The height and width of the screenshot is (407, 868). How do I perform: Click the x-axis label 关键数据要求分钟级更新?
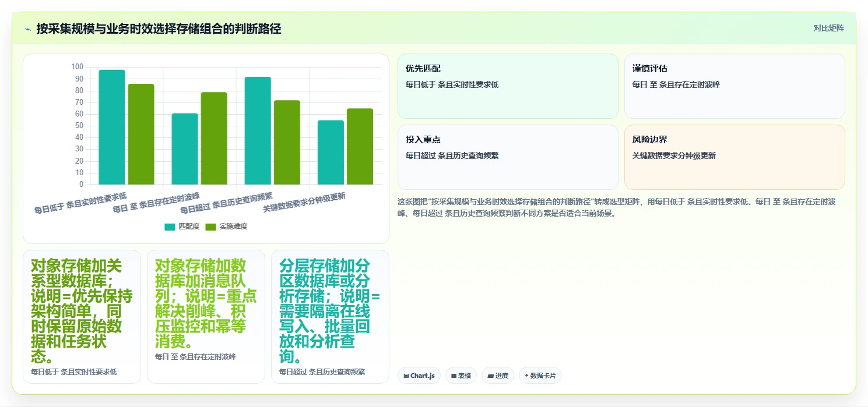(x=304, y=203)
